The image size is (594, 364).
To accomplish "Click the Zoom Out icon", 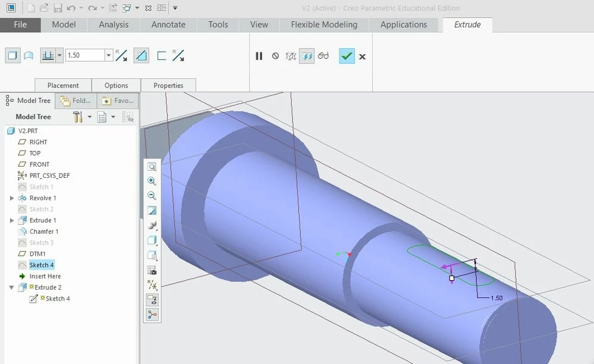I will 152,196.
